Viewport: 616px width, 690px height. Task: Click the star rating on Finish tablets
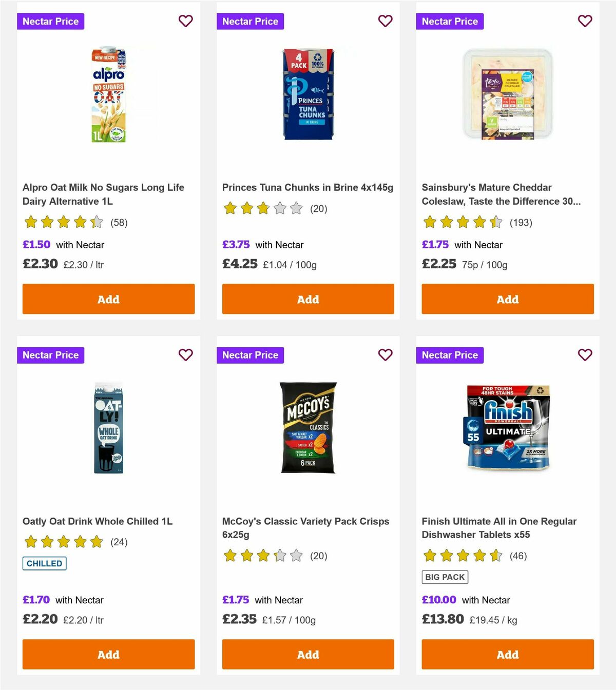(x=463, y=556)
